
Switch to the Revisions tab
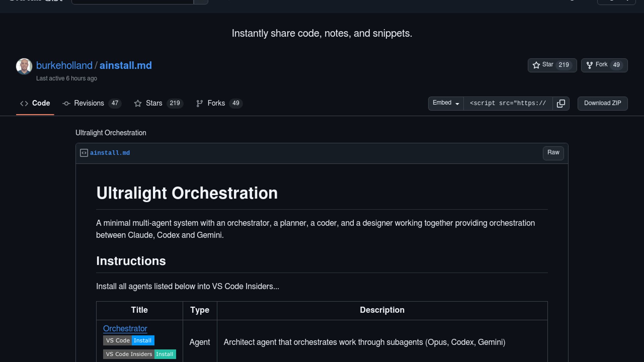(89, 103)
